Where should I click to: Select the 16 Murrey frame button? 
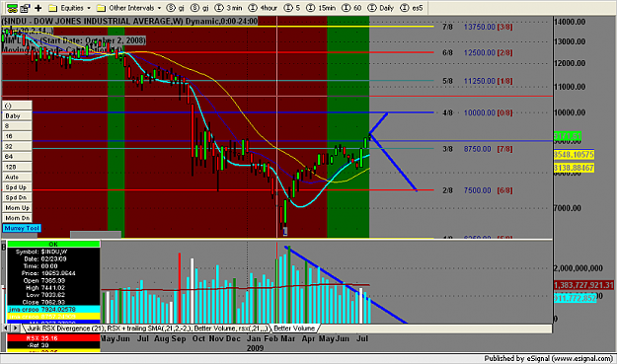[x=17, y=136]
